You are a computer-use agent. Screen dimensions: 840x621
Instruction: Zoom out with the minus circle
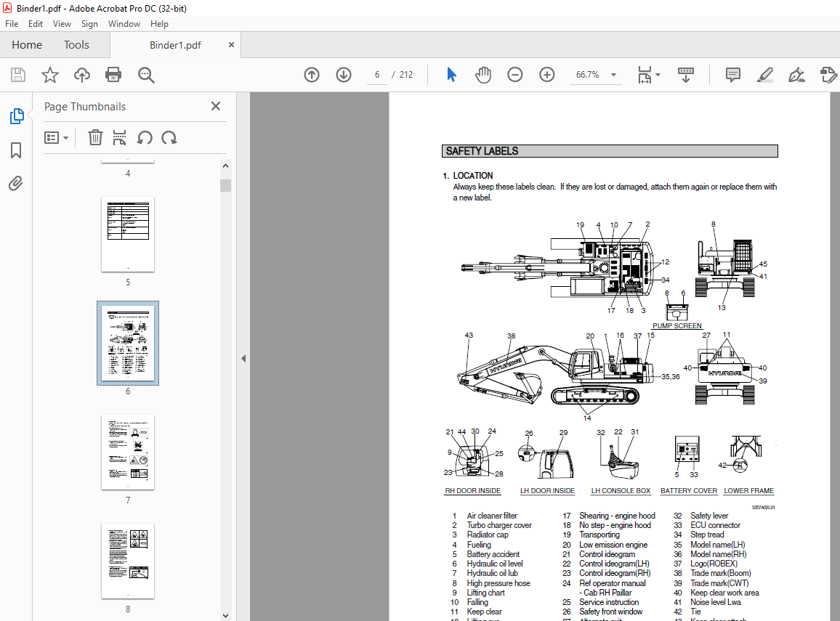514,75
